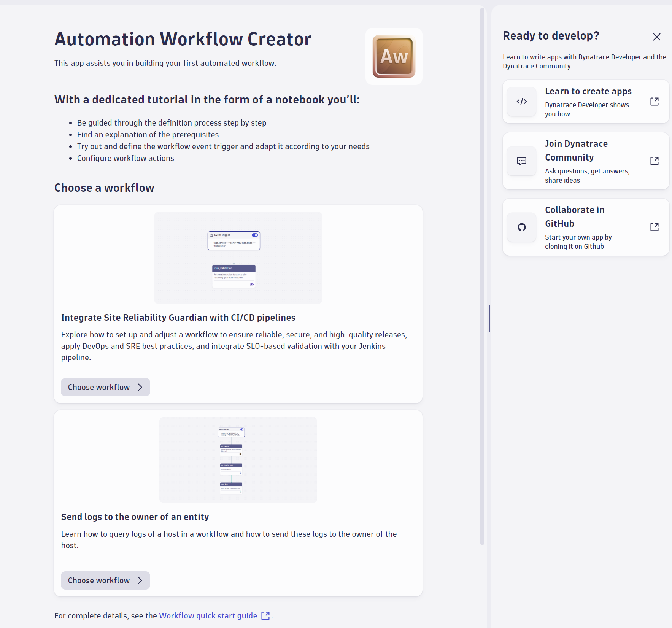
Task: Open the Workflow quick start guide link
Action: pyautogui.click(x=208, y=615)
